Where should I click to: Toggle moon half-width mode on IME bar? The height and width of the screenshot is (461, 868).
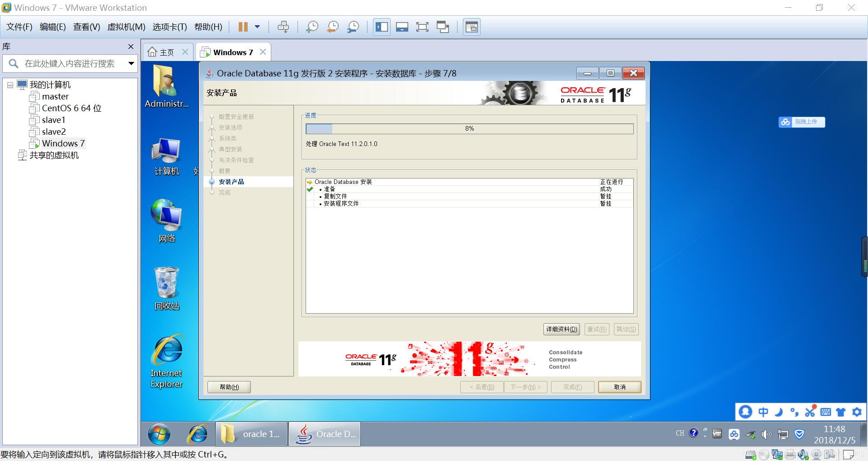(778, 412)
